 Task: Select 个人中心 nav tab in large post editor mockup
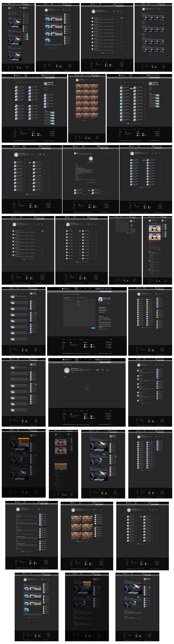point(85,289)
